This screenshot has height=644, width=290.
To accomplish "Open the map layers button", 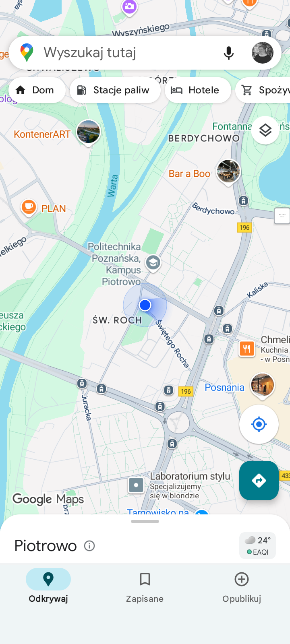I will point(265,130).
